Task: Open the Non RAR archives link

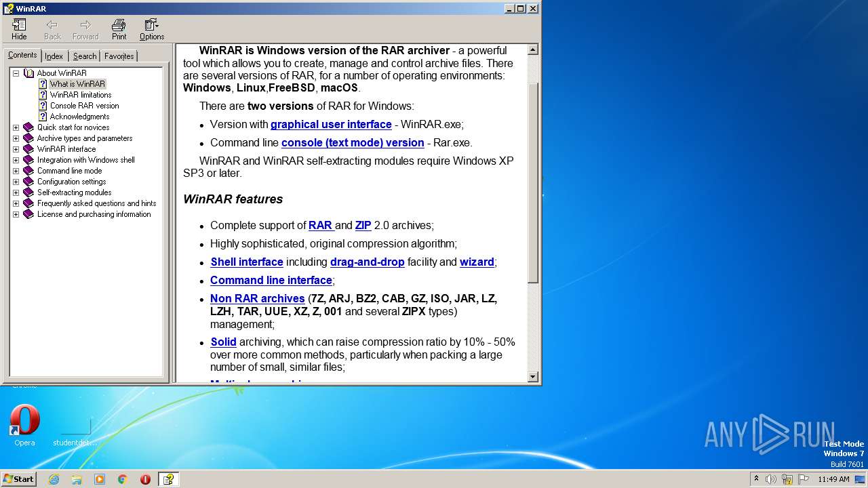Action: click(x=258, y=299)
